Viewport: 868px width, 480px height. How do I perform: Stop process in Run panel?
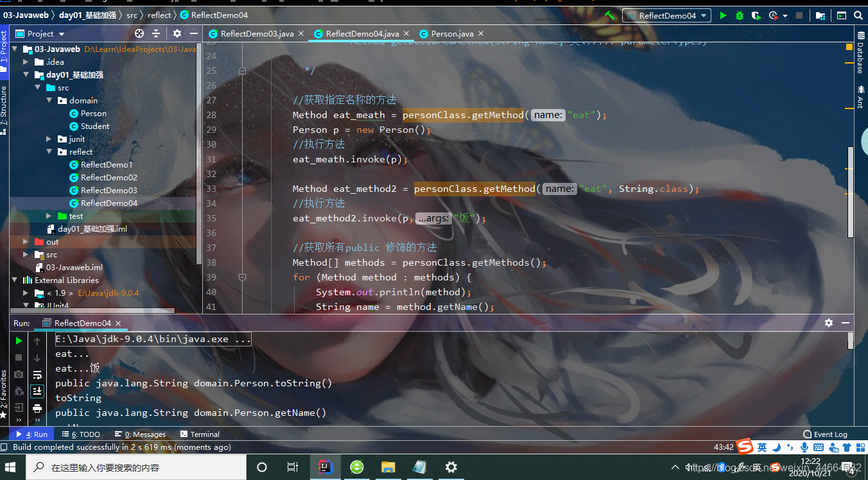[x=19, y=357]
